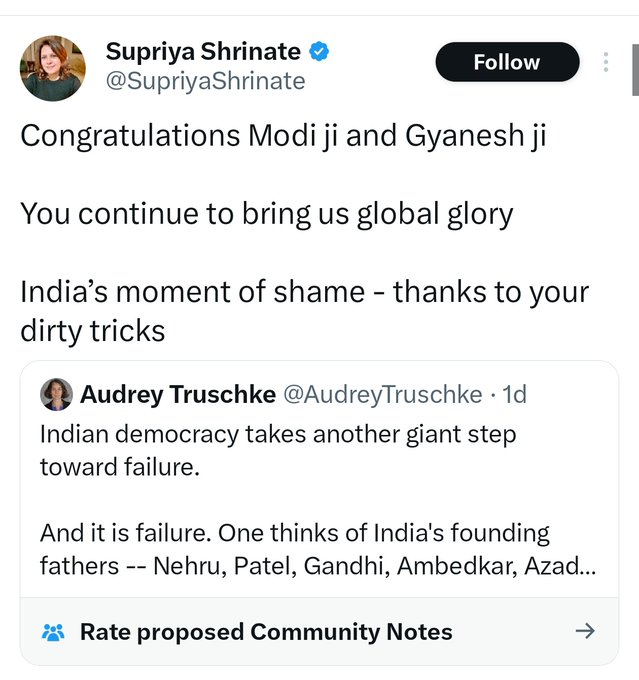Click the 'India's moment of shame' text
The height and width of the screenshot is (680, 639).
[x=192, y=292]
